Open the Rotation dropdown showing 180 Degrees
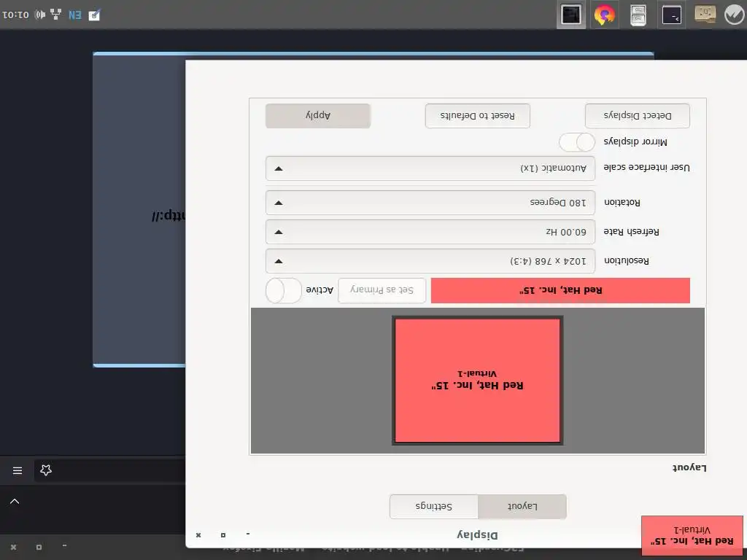 [x=430, y=203]
